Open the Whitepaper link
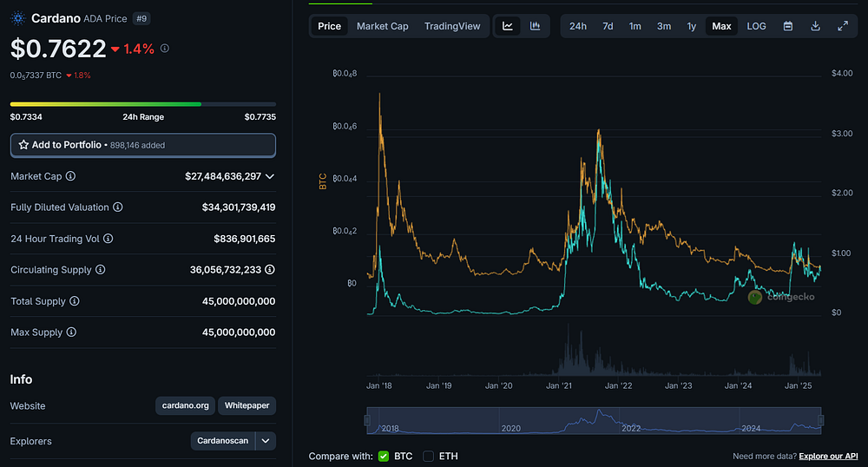Viewport: 868px width, 467px height. click(x=247, y=405)
